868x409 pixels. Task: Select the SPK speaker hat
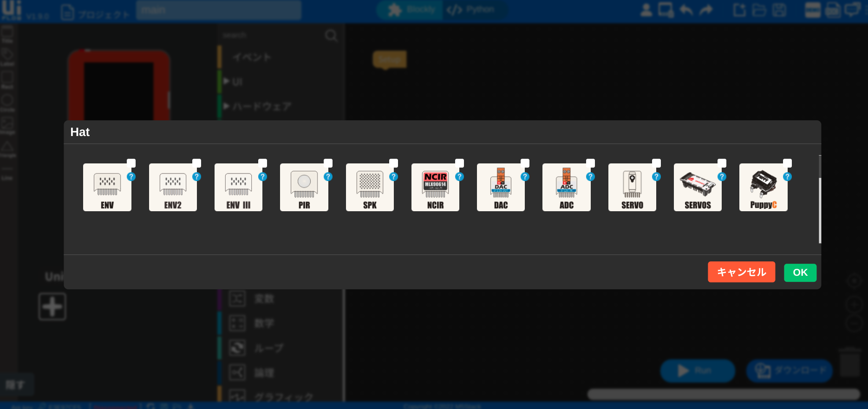pyautogui.click(x=370, y=188)
